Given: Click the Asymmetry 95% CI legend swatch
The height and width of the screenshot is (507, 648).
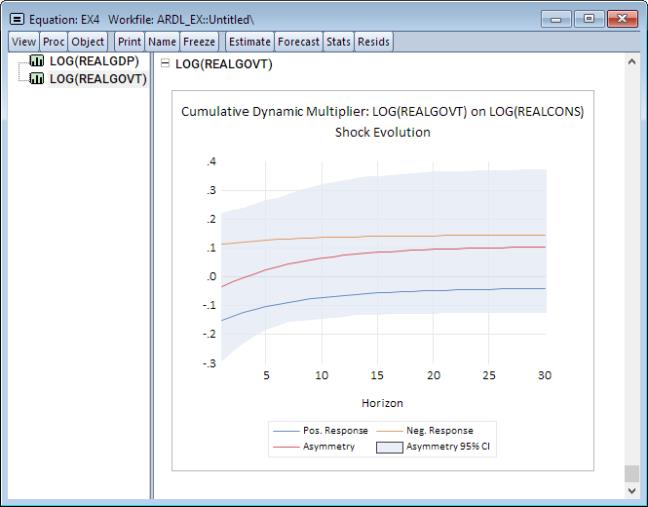Looking at the screenshot, I should 392,447.
